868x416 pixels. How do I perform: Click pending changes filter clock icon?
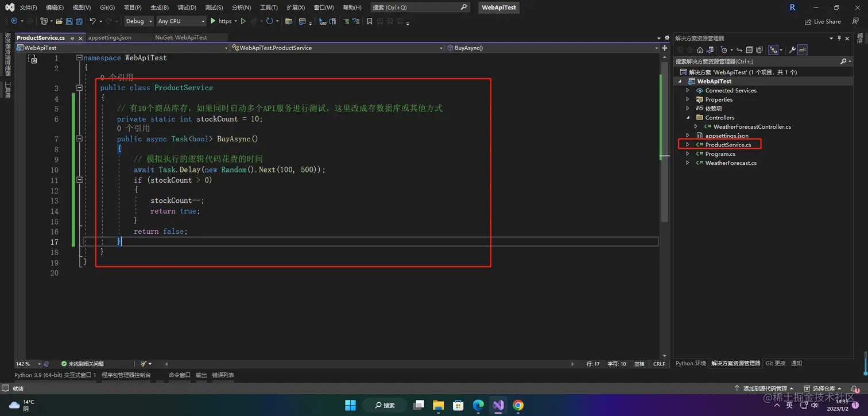[724, 50]
